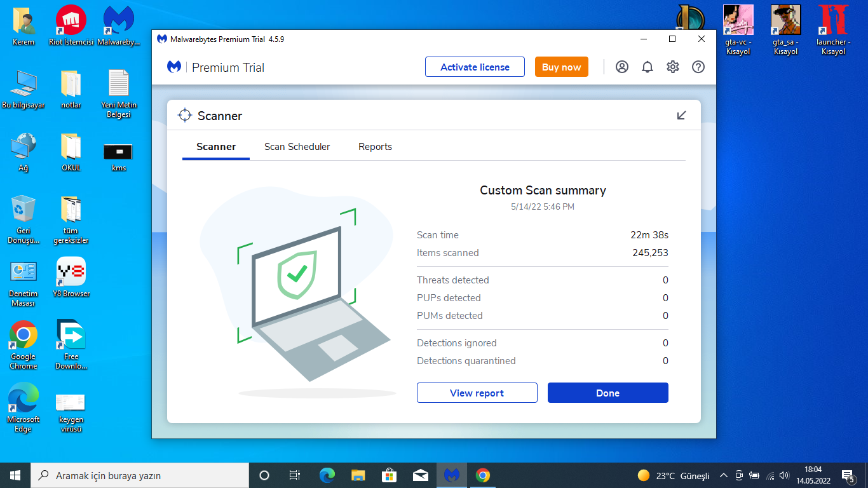This screenshot has width=868, height=488.
Task: Select the Bu bilgisayar desktop icon
Action: (x=24, y=89)
